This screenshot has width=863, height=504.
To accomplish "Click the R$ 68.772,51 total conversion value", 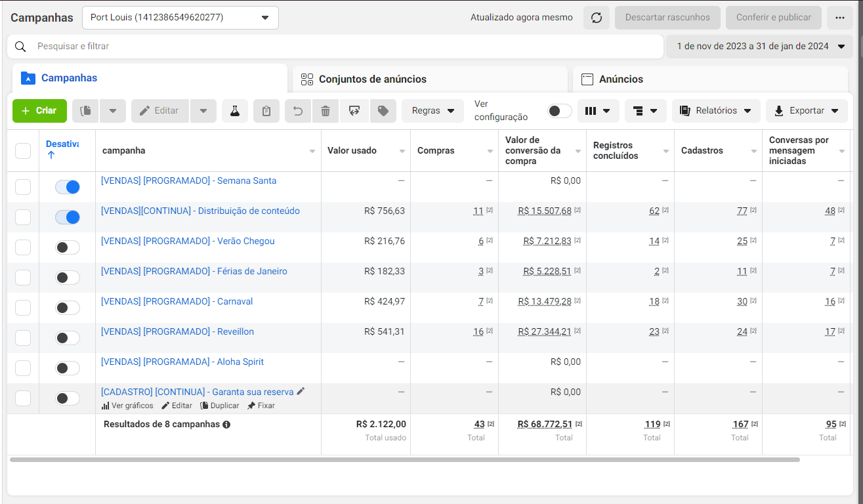I will point(545,425).
